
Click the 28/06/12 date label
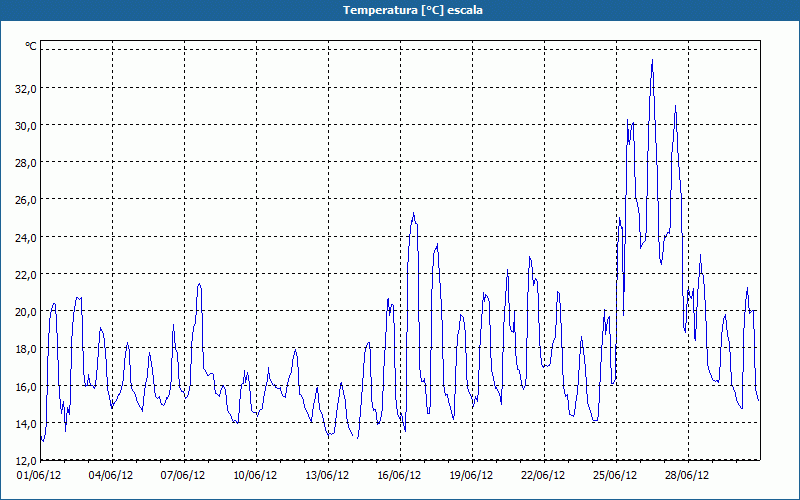(687, 476)
